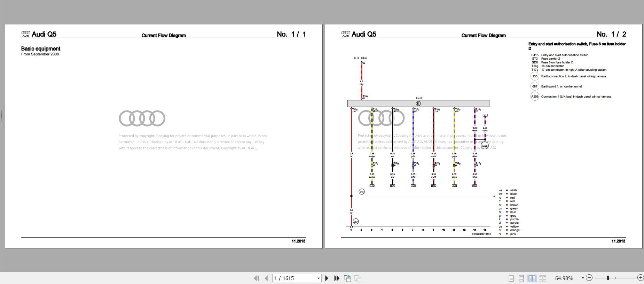Select continuous facing page view

click(542, 278)
